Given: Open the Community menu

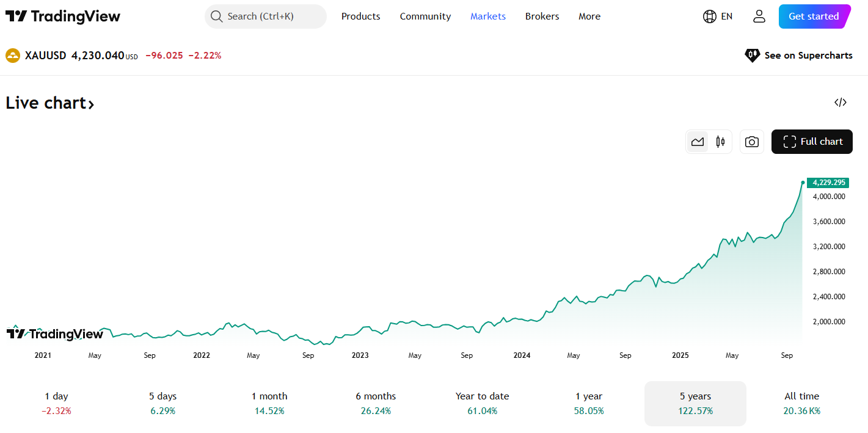Looking at the screenshot, I should pyautogui.click(x=425, y=16).
